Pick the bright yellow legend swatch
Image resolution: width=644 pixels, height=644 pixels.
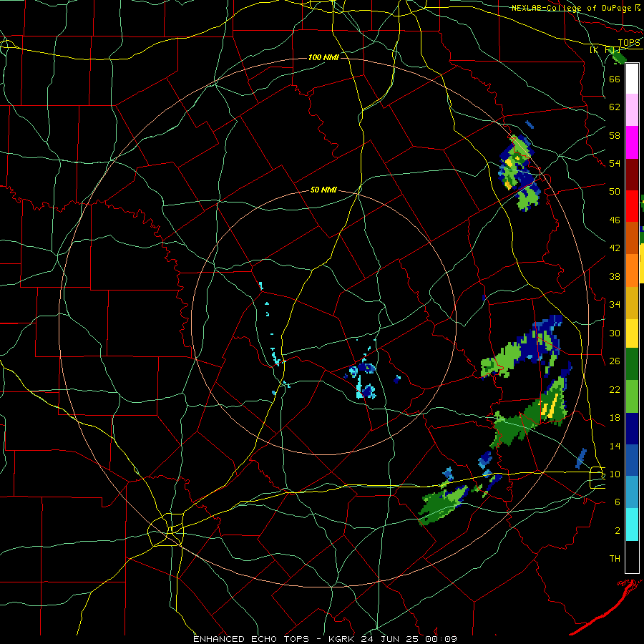[632, 333]
